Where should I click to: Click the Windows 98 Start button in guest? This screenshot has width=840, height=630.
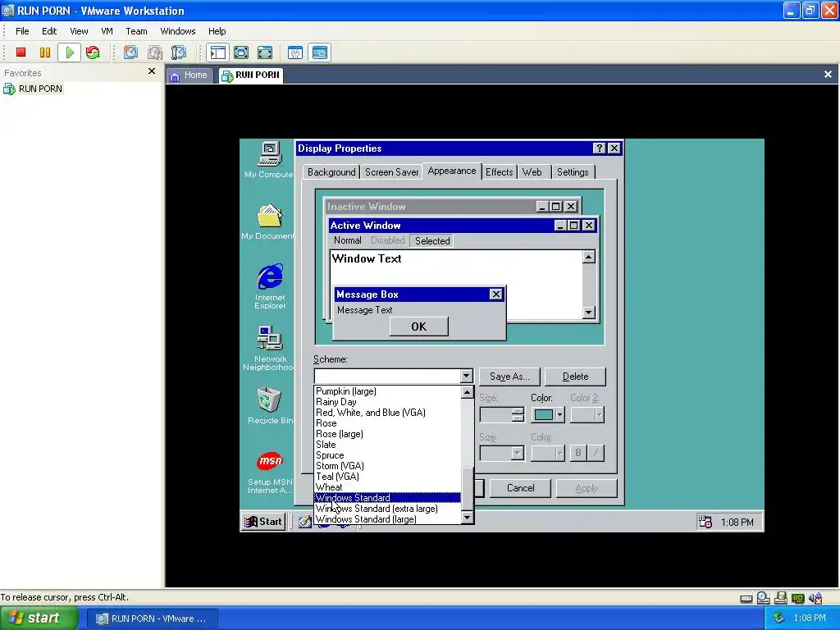[263, 521]
